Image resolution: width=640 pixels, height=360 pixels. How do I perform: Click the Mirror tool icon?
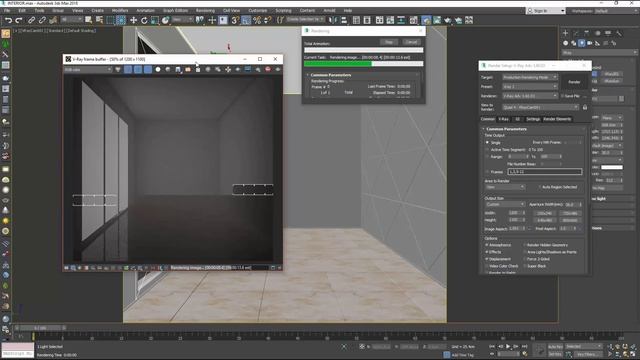click(333, 20)
